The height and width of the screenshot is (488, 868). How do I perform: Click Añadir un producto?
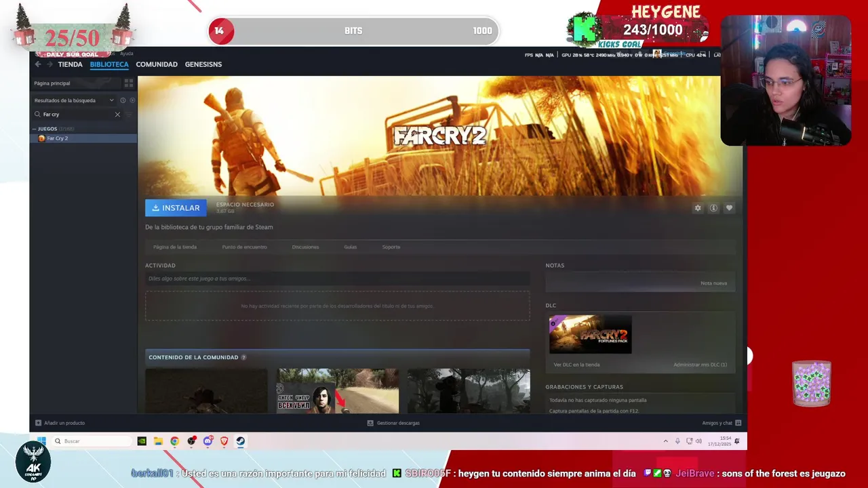tap(64, 423)
